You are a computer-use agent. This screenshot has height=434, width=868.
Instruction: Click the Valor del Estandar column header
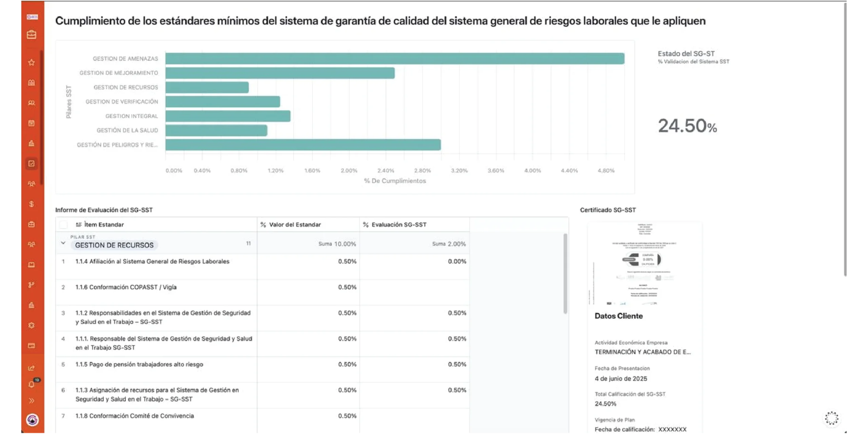coord(295,225)
